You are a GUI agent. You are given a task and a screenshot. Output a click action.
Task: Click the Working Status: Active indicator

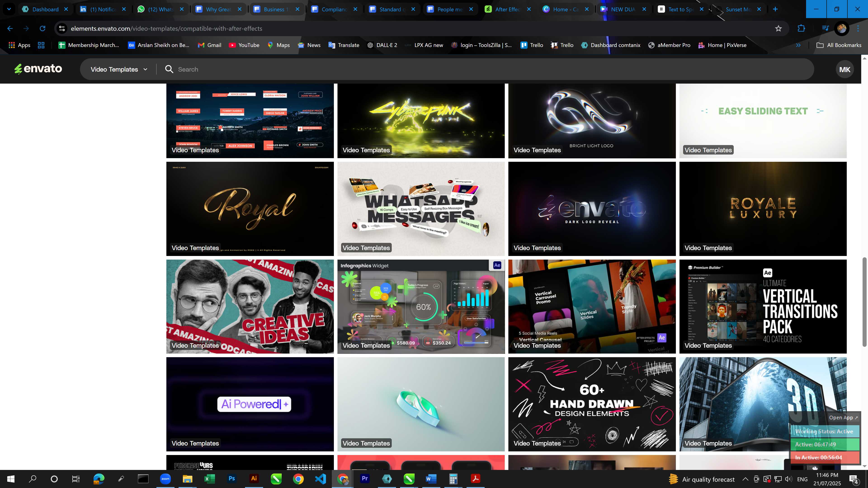click(x=824, y=432)
